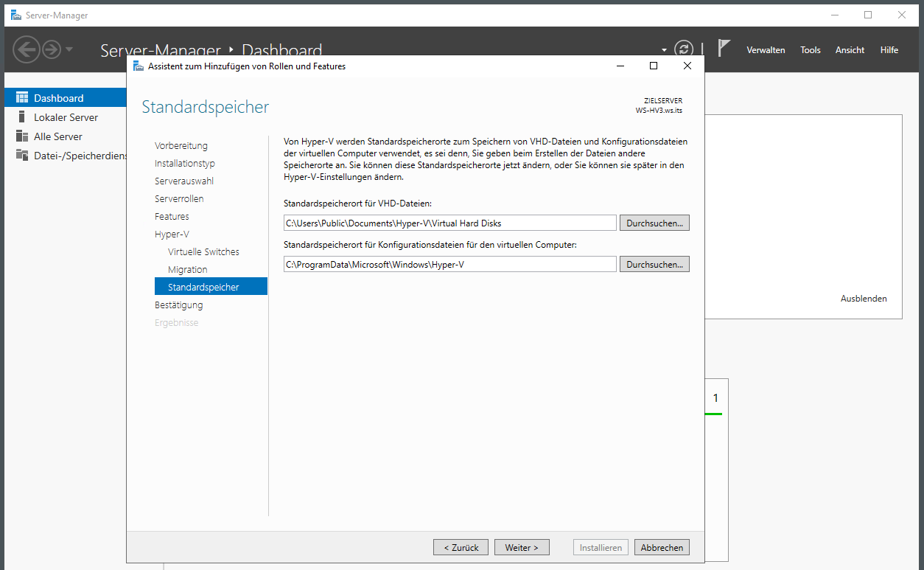
Task: Click the Dashboard tile icon in sidebar
Action: click(21, 98)
